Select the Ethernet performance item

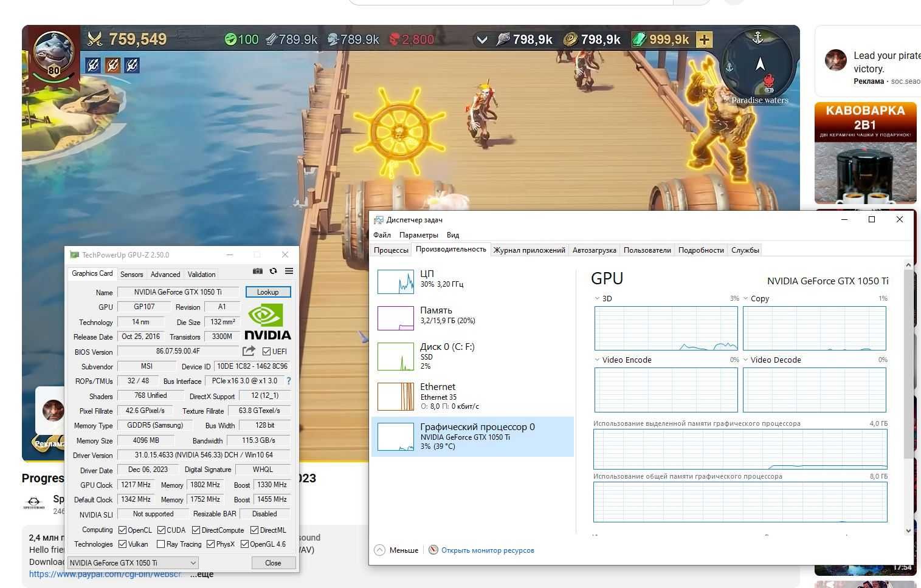pyautogui.click(x=472, y=396)
